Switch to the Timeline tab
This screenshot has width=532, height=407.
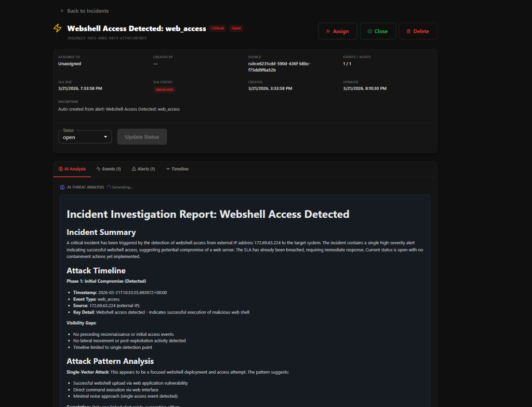[177, 169]
